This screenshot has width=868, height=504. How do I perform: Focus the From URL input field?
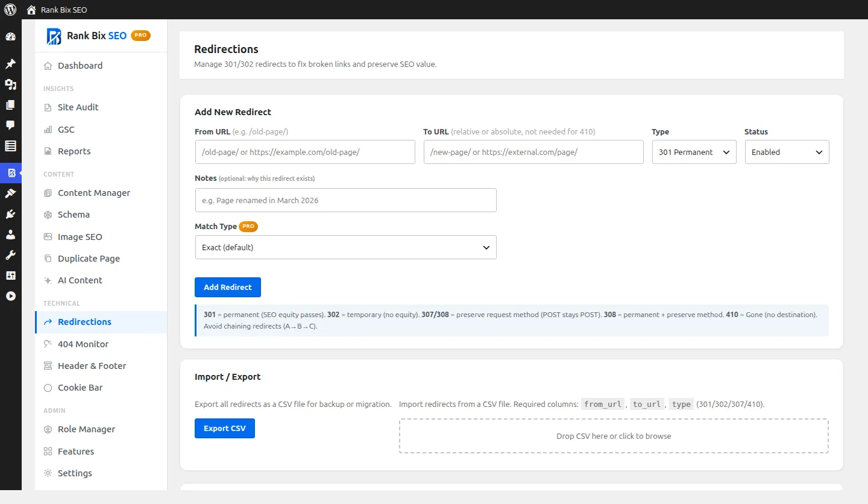[305, 152]
